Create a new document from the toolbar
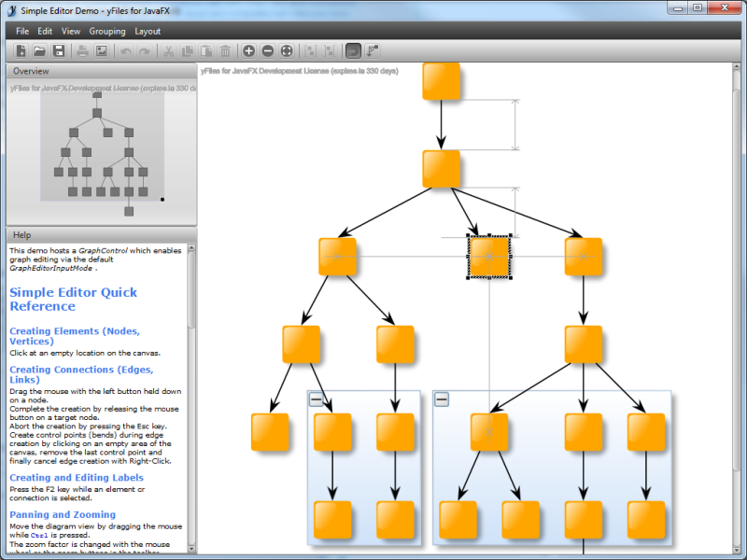 21,51
